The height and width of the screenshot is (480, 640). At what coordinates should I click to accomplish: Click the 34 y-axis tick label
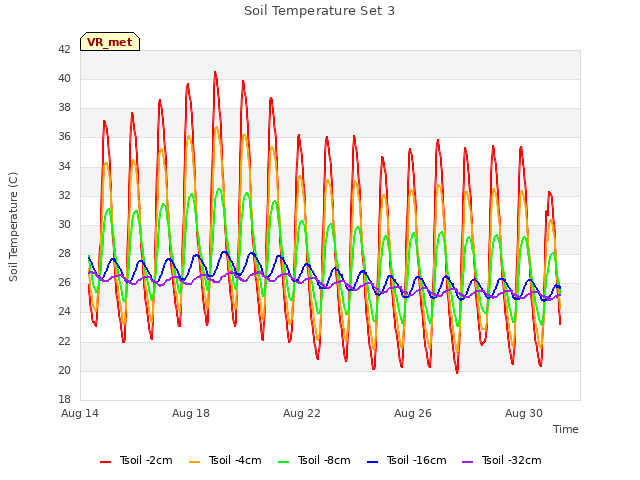click(64, 166)
